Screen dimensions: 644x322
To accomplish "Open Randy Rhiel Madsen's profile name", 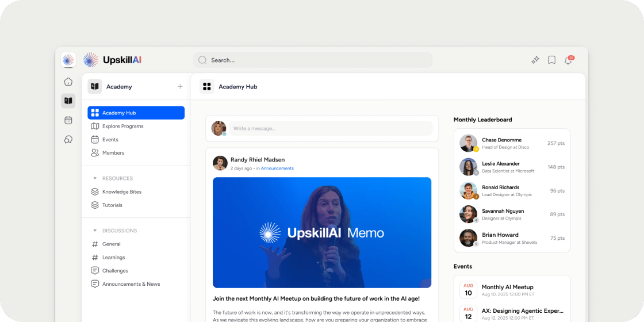I will (258, 160).
